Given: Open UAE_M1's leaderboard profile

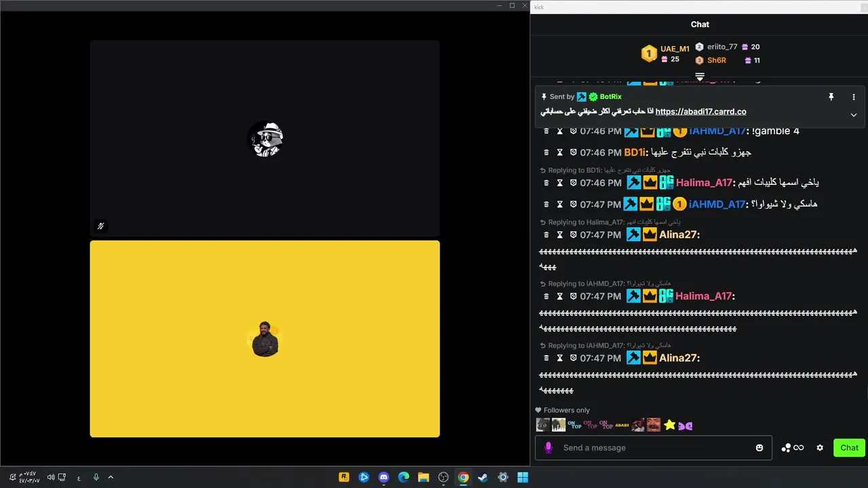Looking at the screenshot, I should [675, 49].
